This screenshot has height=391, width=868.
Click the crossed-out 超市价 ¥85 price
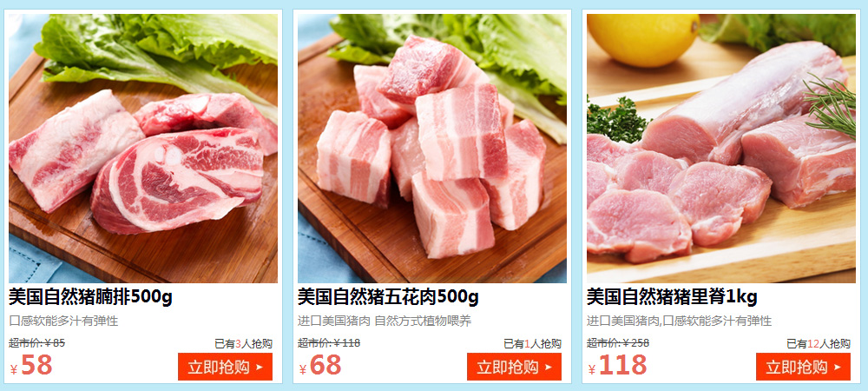37,343
